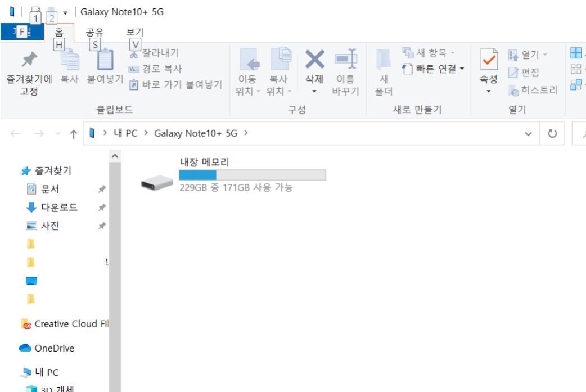586x392 pixels.
Task: Refresh the current folder view
Action: pos(552,133)
